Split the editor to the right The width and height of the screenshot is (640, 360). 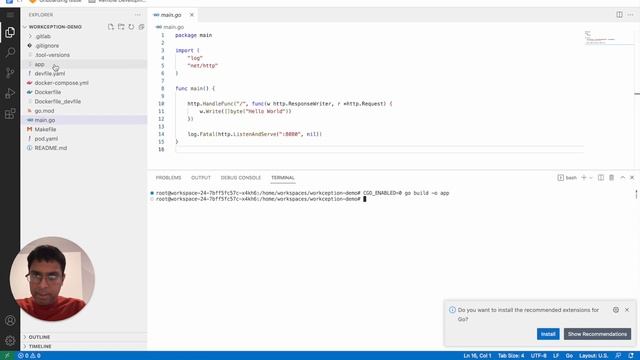[619, 15]
